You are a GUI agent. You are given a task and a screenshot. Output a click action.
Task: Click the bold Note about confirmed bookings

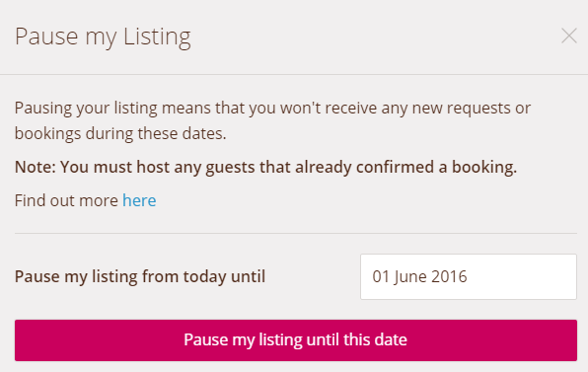coord(265,167)
